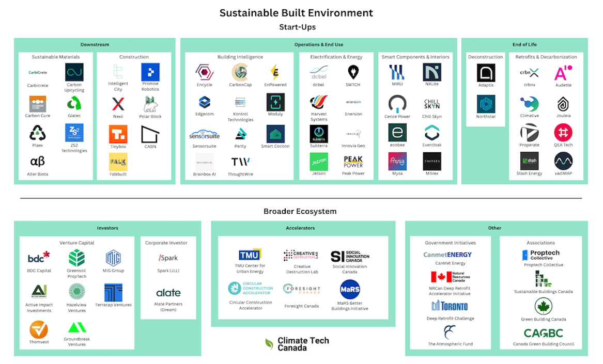
Task: Click the CAGBC logo
Action: pos(544,333)
